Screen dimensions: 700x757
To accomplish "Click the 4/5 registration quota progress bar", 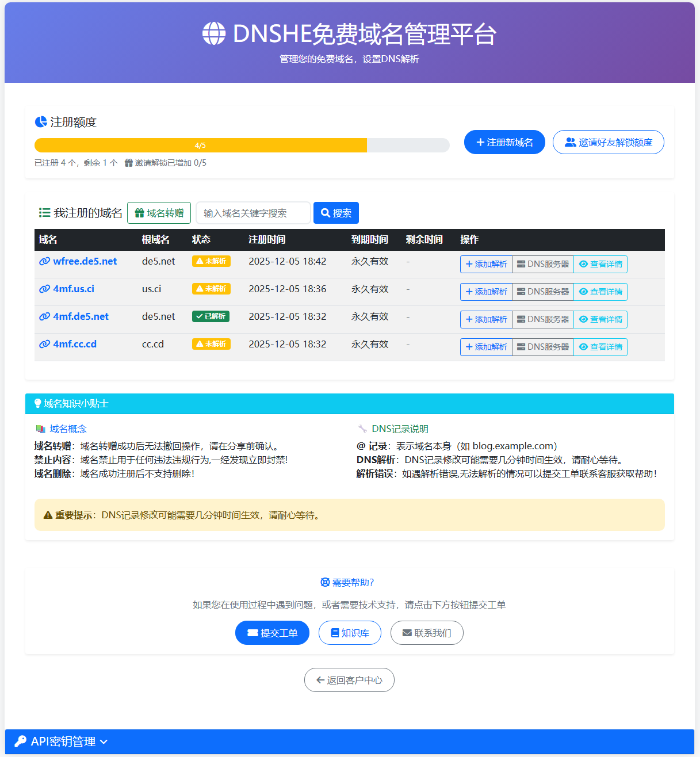I will (242, 146).
